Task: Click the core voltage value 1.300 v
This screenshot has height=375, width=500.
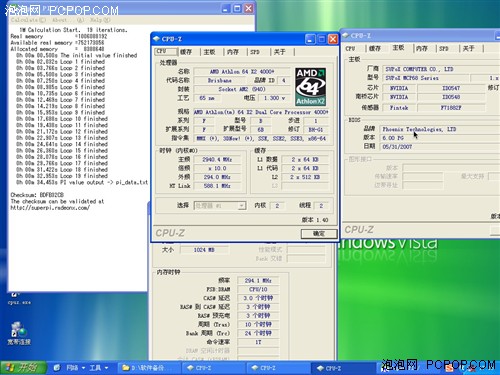Action: 274,98
